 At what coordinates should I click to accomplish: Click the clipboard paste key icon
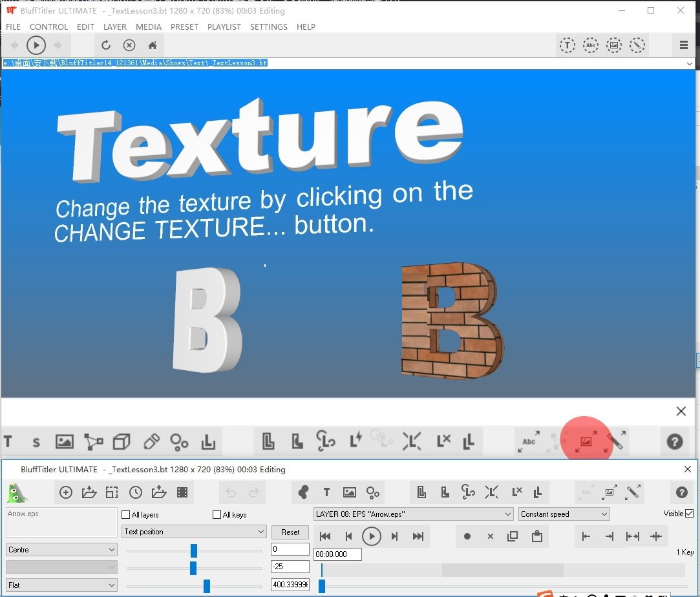point(536,536)
